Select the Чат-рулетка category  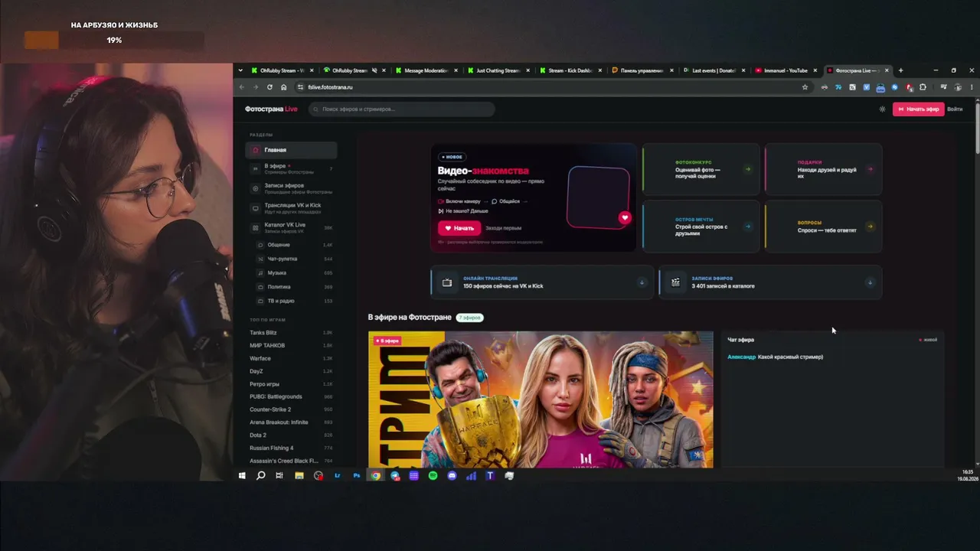click(295, 259)
